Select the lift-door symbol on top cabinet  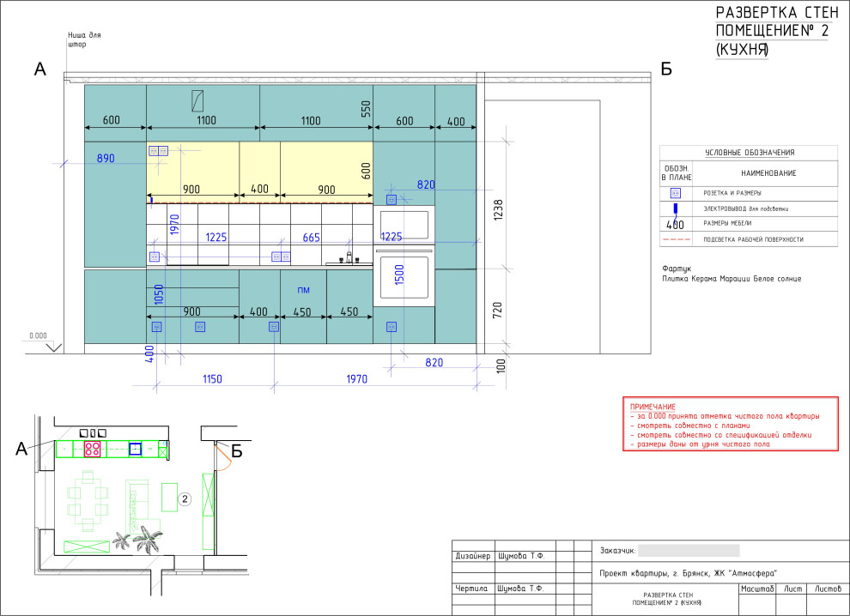pos(197,100)
